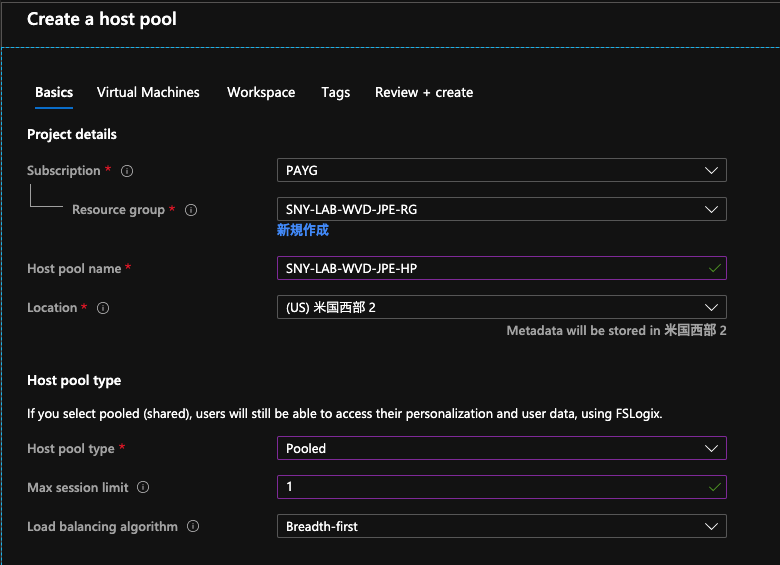Click the FSLogix description sentence

[345, 414]
